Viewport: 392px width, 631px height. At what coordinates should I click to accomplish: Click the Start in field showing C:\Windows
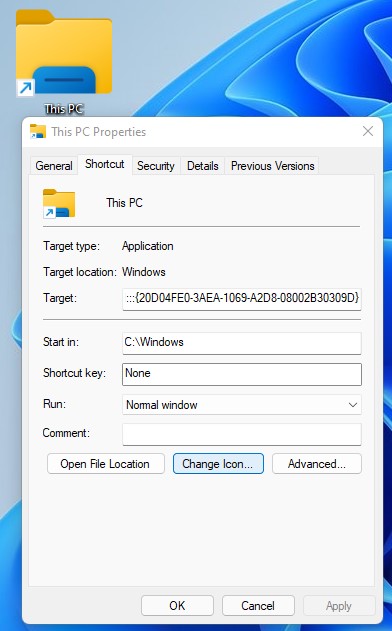pyautogui.click(x=241, y=343)
